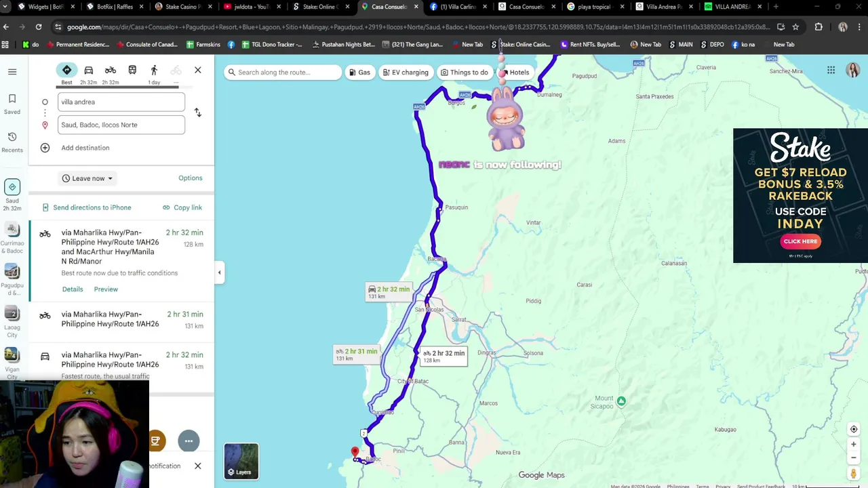Select the Motorcycle travel mode icon
The image size is (868, 488).
(x=111, y=70)
